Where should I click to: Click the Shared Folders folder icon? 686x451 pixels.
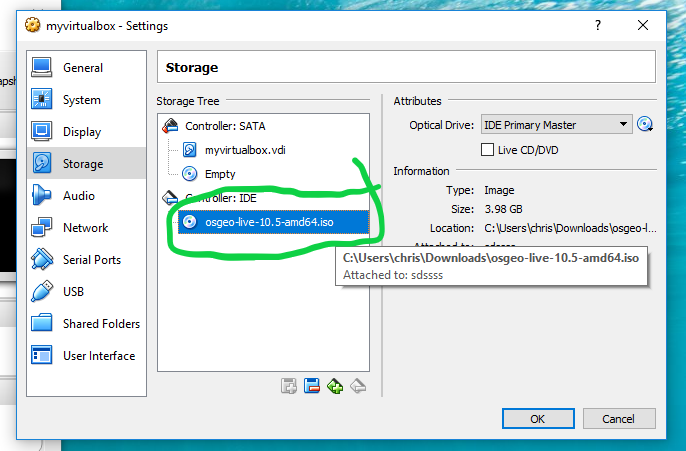(42, 323)
